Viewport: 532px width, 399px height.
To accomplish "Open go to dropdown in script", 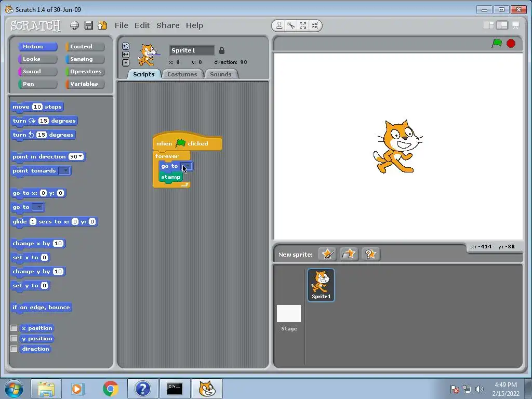I will pos(187,166).
